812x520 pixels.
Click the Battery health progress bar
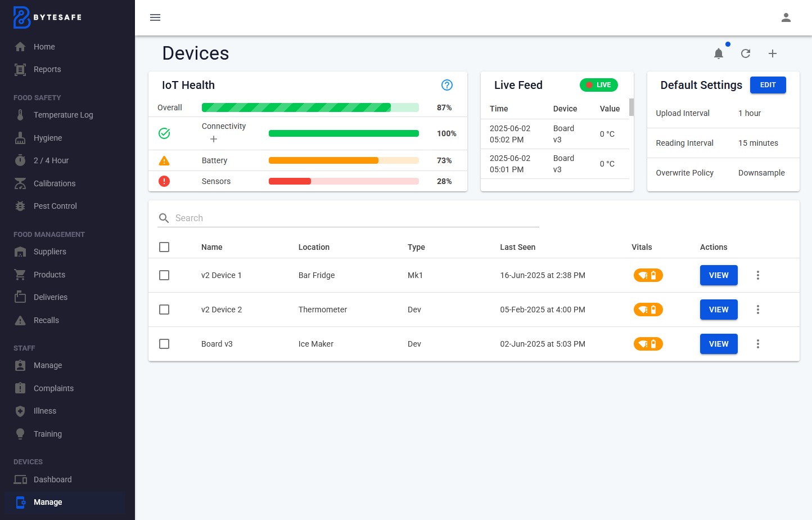tap(344, 160)
